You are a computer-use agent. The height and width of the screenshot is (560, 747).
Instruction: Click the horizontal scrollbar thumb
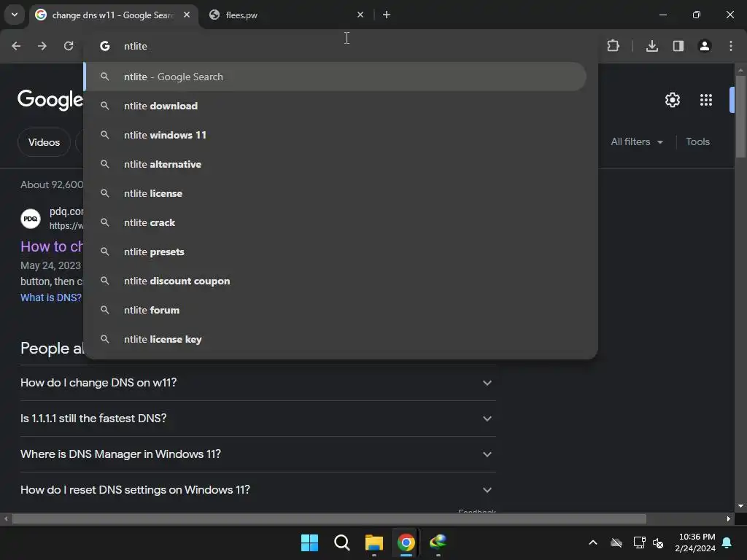click(x=329, y=519)
